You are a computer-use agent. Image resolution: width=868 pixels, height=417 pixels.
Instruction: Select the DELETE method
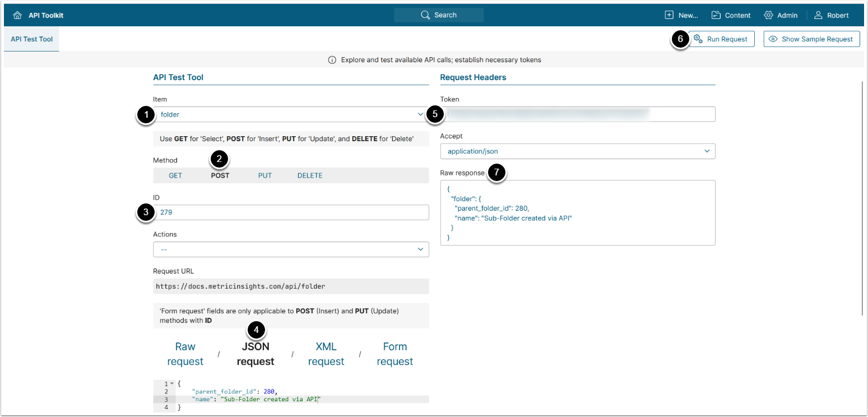click(x=310, y=175)
